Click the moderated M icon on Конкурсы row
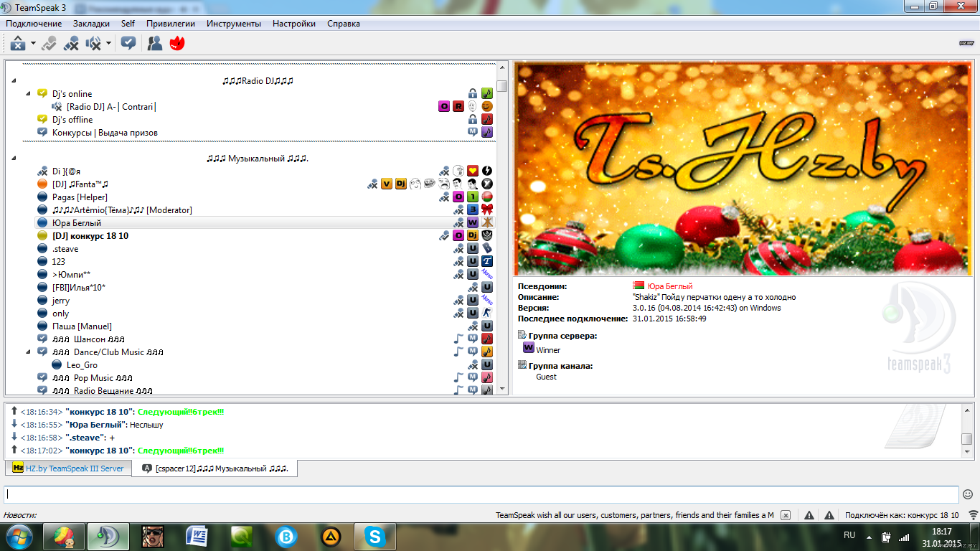The image size is (980, 551). coord(473,133)
